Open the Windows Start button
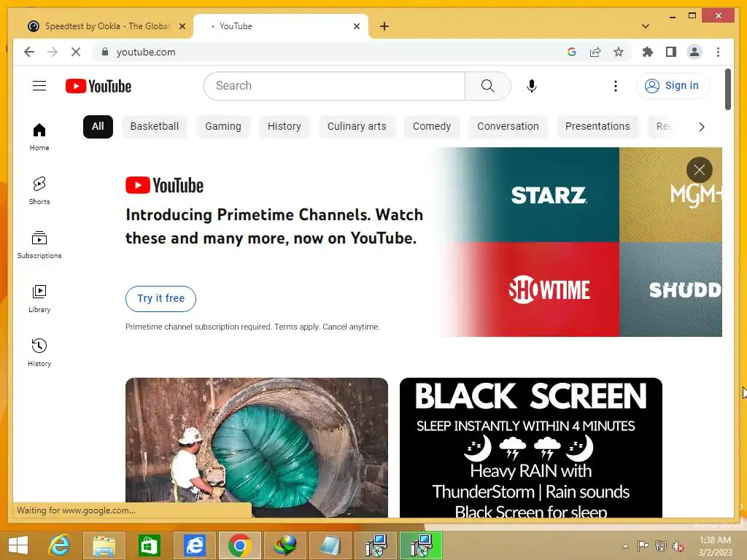Viewport: 747px width, 560px height. point(18,545)
